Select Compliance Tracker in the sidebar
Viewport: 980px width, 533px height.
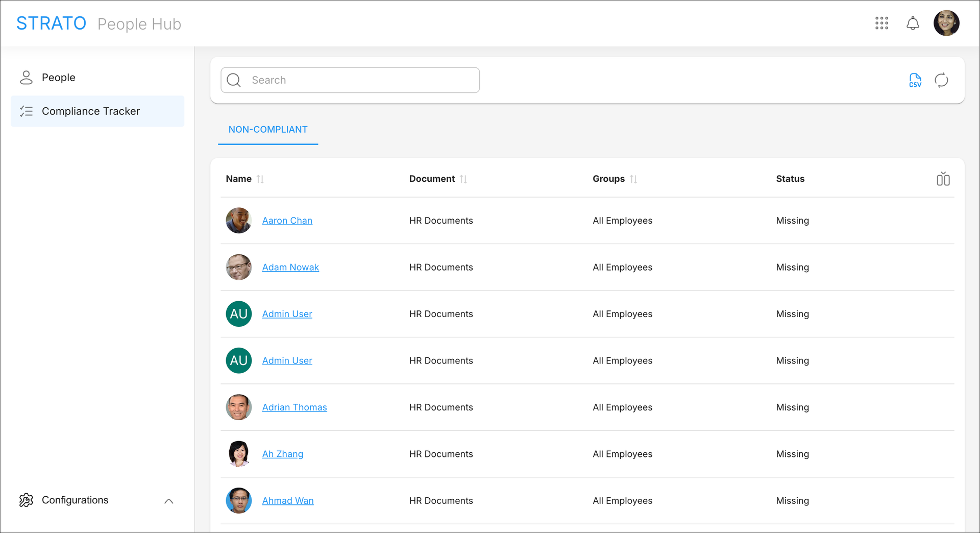tap(91, 111)
